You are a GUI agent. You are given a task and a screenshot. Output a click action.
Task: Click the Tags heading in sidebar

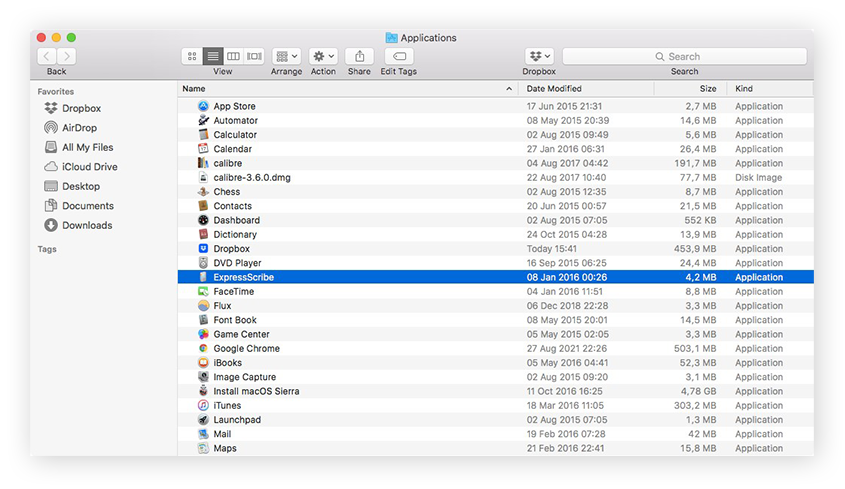(x=47, y=249)
